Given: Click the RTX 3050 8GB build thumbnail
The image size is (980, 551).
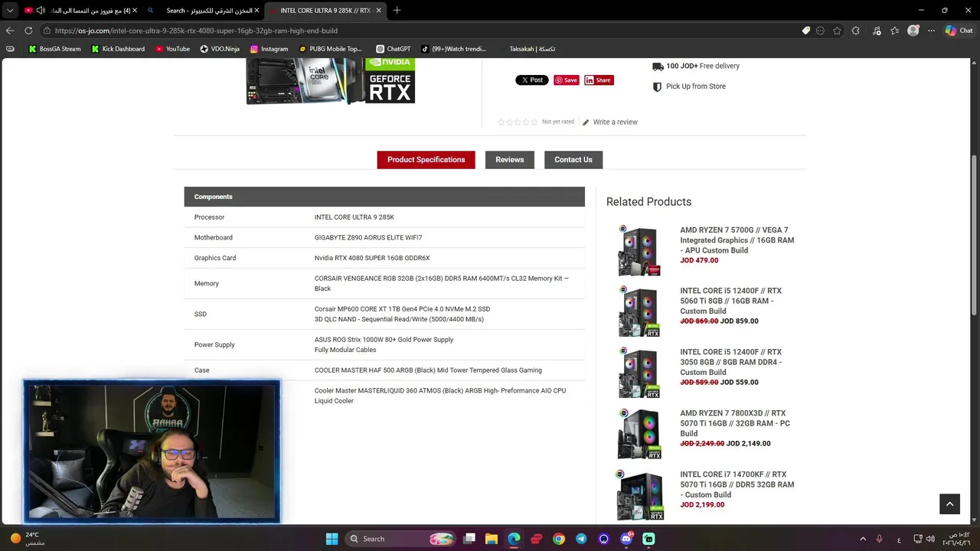Looking at the screenshot, I should pyautogui.click(x=639, y=373).
